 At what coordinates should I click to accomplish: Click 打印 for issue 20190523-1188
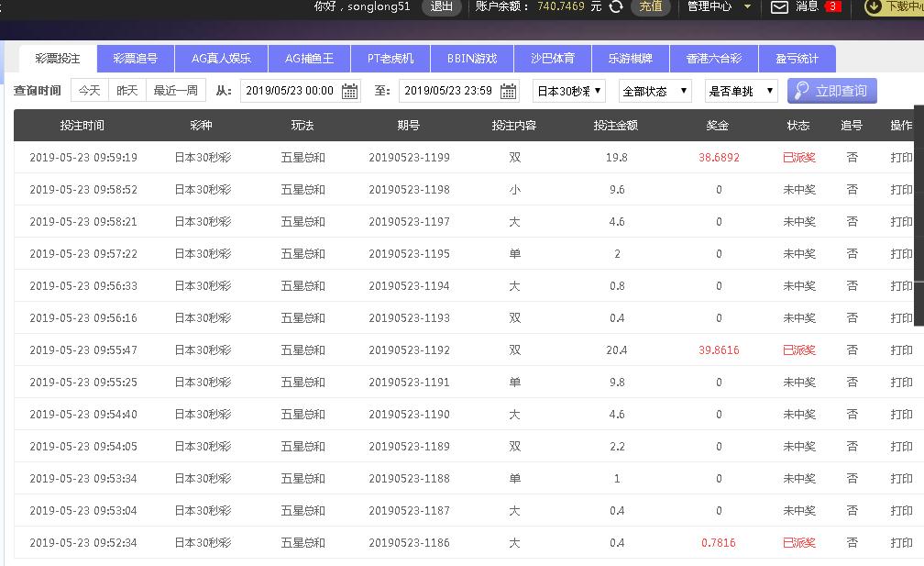click(901, 479)
